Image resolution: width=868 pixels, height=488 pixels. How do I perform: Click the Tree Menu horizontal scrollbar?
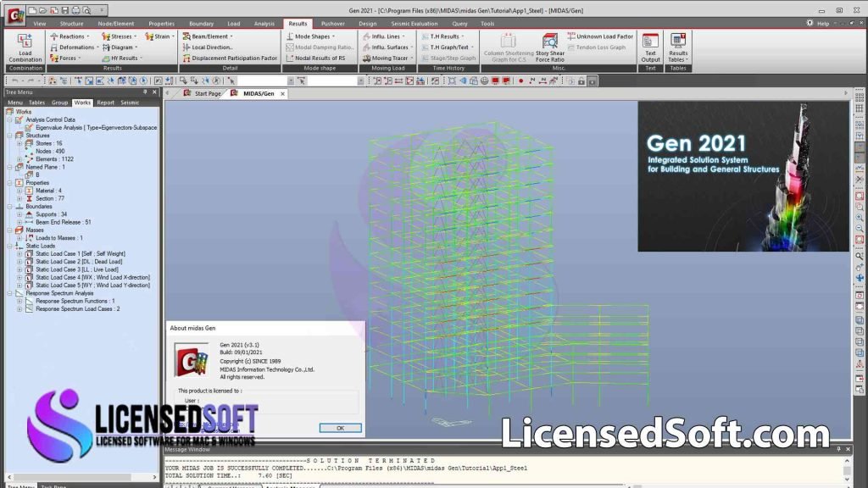81,477
